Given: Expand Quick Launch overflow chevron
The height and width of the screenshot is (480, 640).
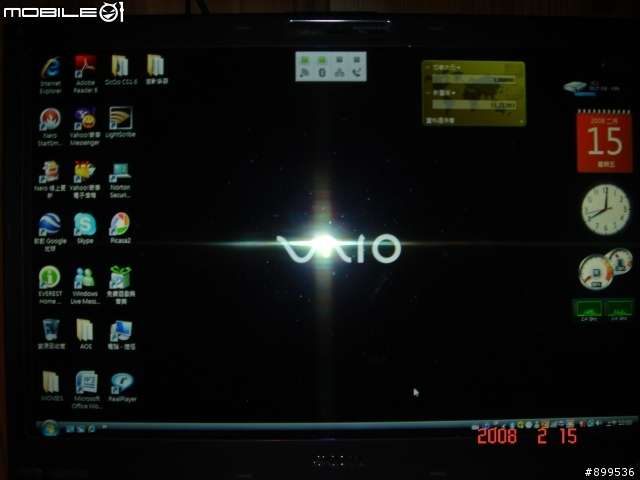Looking at the screenshot, I should coord(104,427).
